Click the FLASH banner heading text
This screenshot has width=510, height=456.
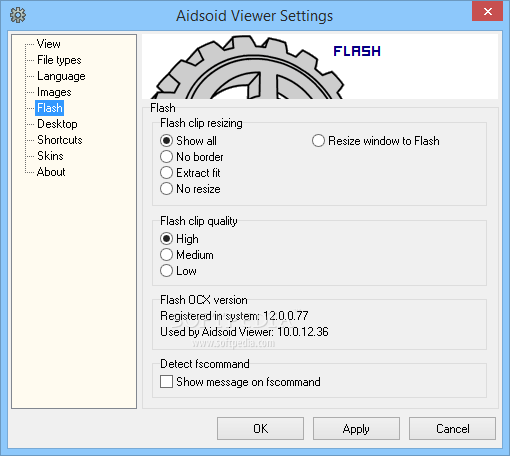point(357,51)
